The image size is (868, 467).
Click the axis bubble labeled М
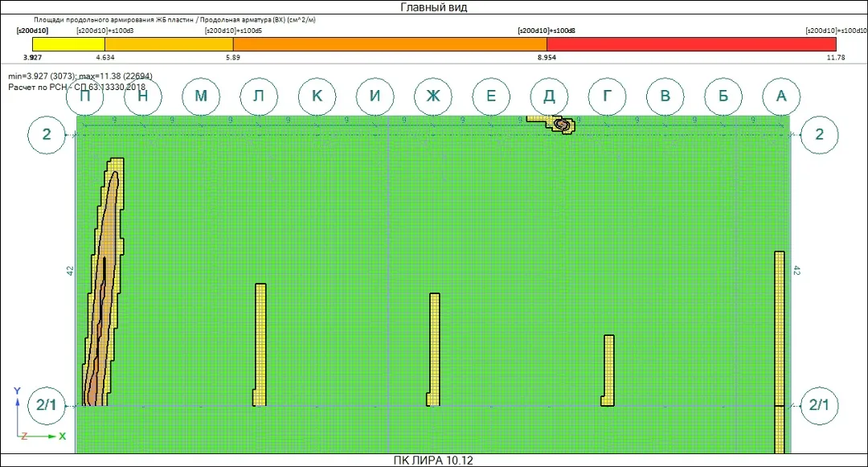(201, 96)
